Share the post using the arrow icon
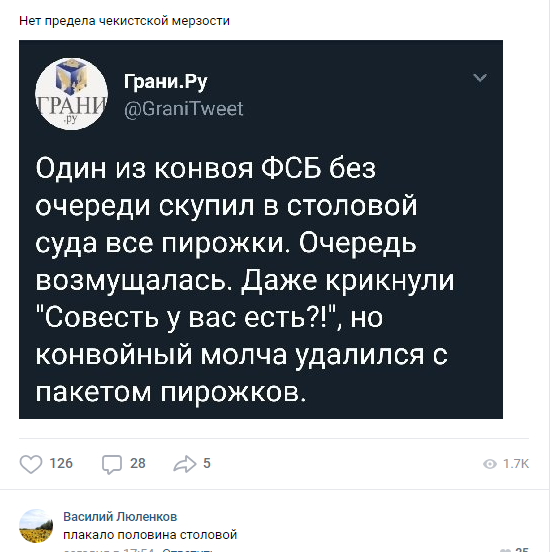The width and height of the screenshot is (550, 552). pyautogui.click(x=185, y=464)
